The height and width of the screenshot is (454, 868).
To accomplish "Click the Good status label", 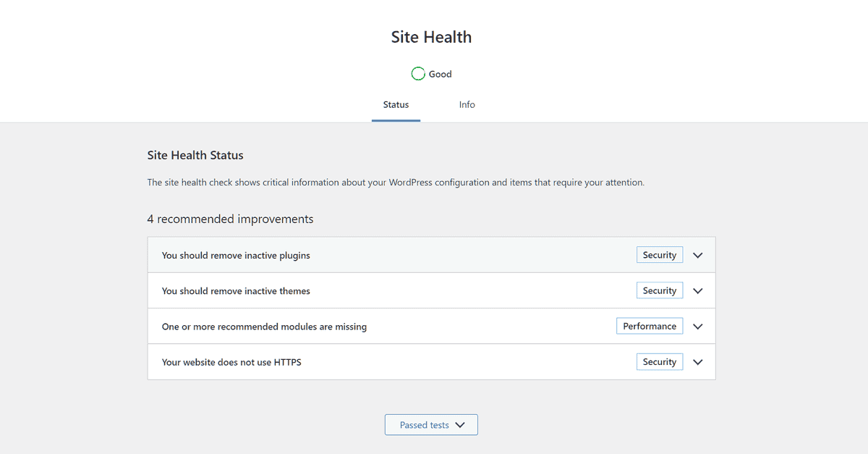I will pyautogui.click(x=440, y=74).
